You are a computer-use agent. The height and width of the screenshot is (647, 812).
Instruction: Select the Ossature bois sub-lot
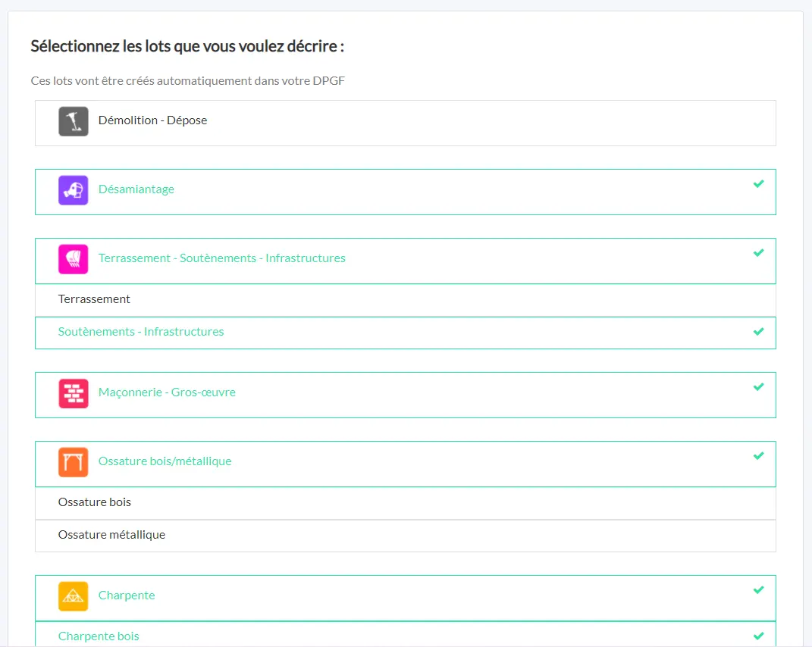click(x=406, y=502)
